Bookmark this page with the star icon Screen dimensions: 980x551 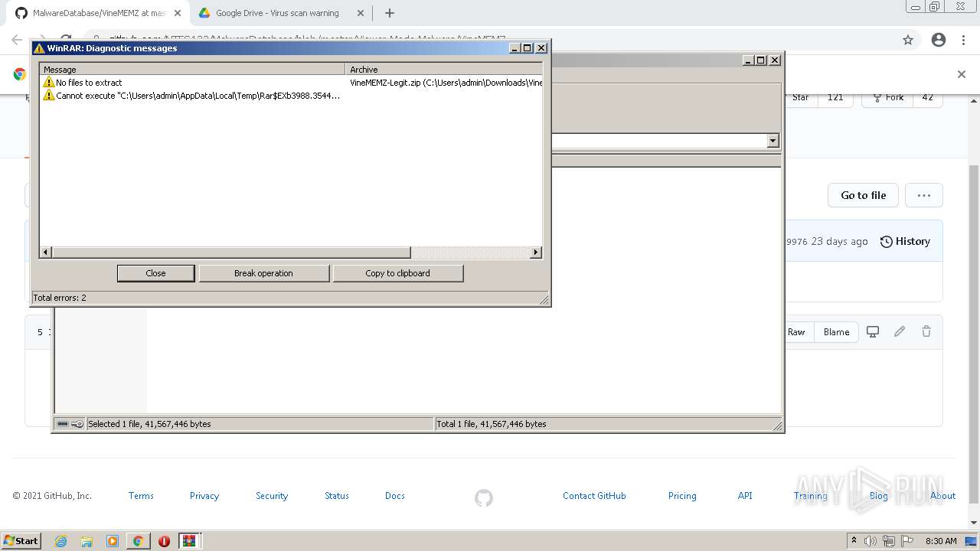point(908,40)
